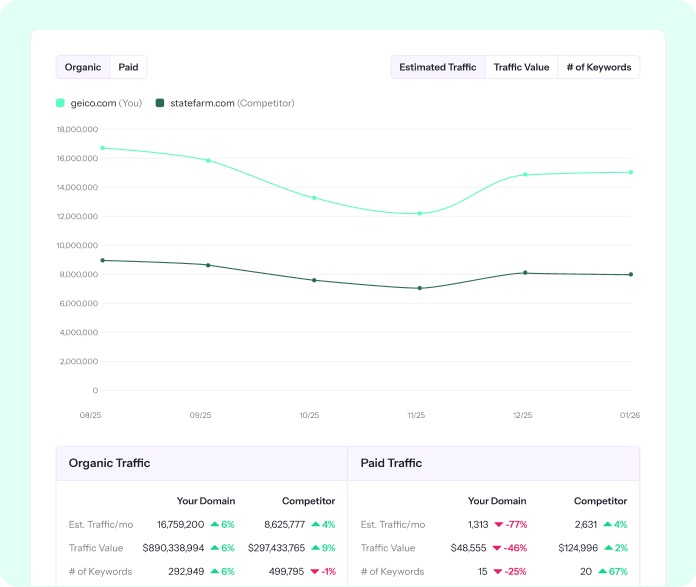Click red down arrow beside -77%
The width and height of the screenshot is (696, 587).
[x=498, y=525]
